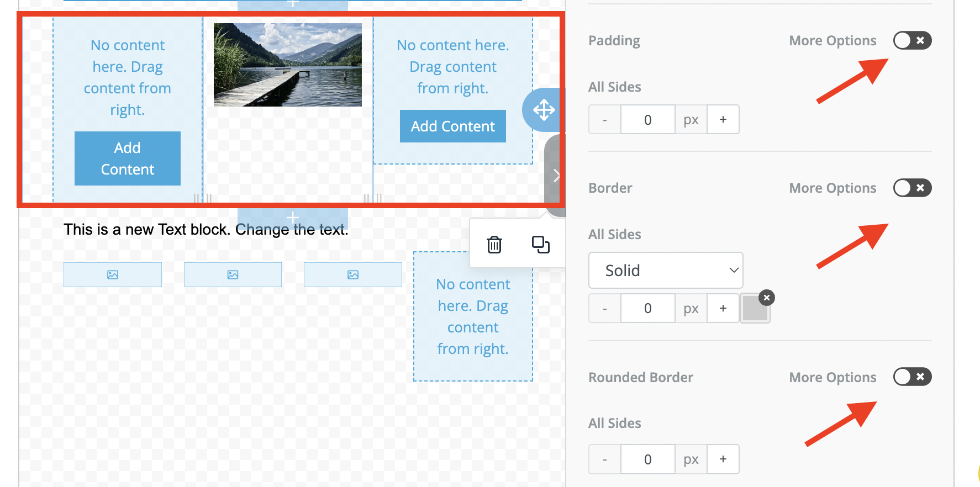Click the second image placeholder icon
The width and height of the screenshot is (980, 487).
click(x=233, y=274)
